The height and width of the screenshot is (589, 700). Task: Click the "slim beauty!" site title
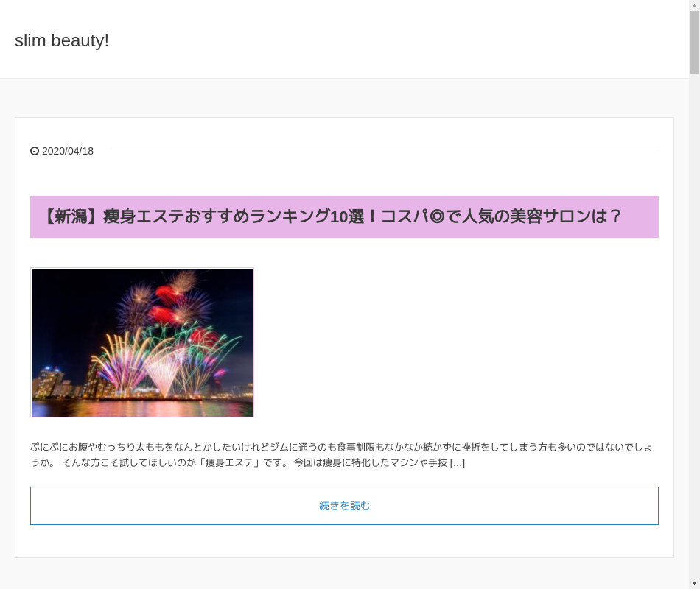62,40
